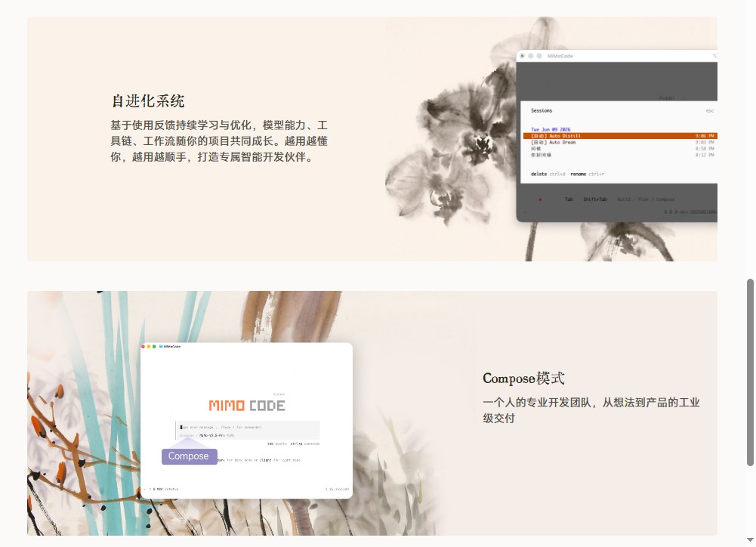
Task: Click the green maximize dot of white window
Action: tap(154, 346)
